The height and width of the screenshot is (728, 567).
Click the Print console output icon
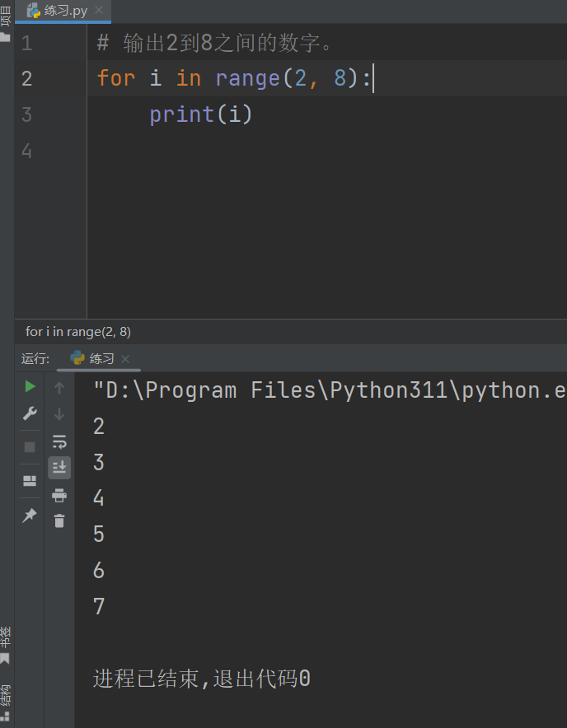(x=59, y=495)
